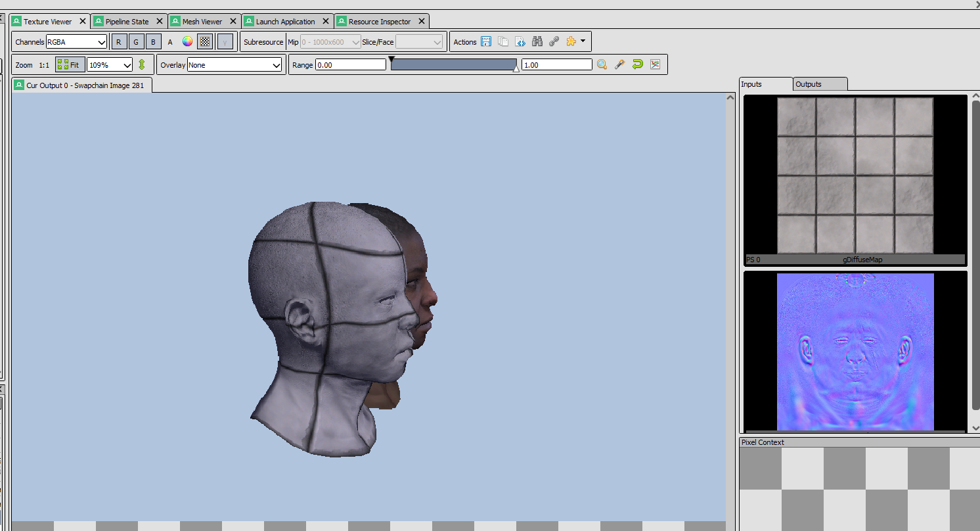This screenshot has width=980, height=531.
Task: Click the range picker wand icon
Action: 619,64
